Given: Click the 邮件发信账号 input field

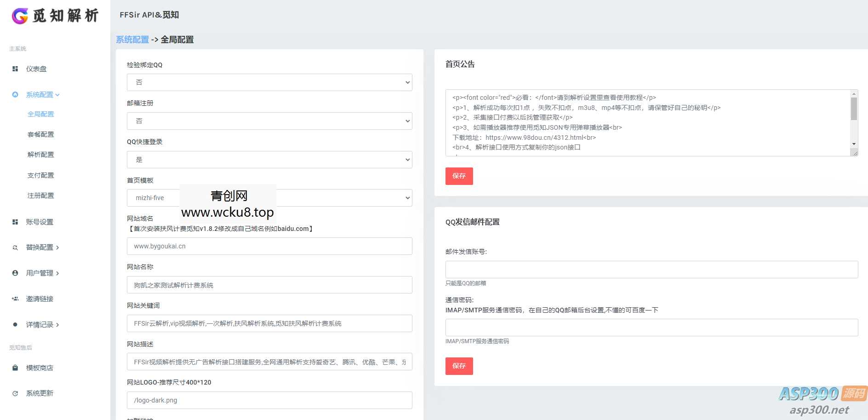Looking at the screenshot, I should tap(652, 269).
